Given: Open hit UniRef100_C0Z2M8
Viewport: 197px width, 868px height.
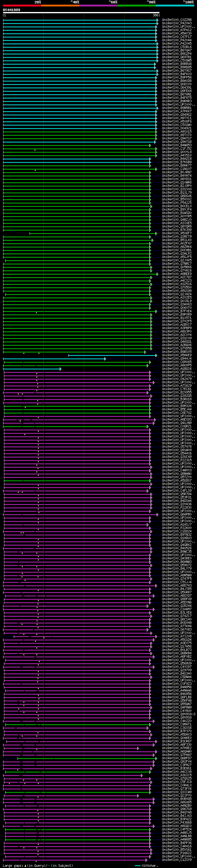Looking at the screenshot, I should click(177, 20).
